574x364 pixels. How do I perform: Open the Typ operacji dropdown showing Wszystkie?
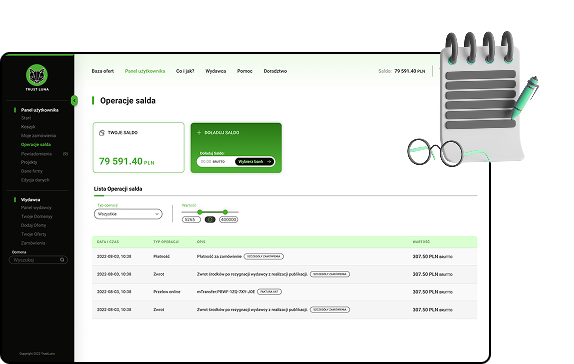(x=128, y=214)
